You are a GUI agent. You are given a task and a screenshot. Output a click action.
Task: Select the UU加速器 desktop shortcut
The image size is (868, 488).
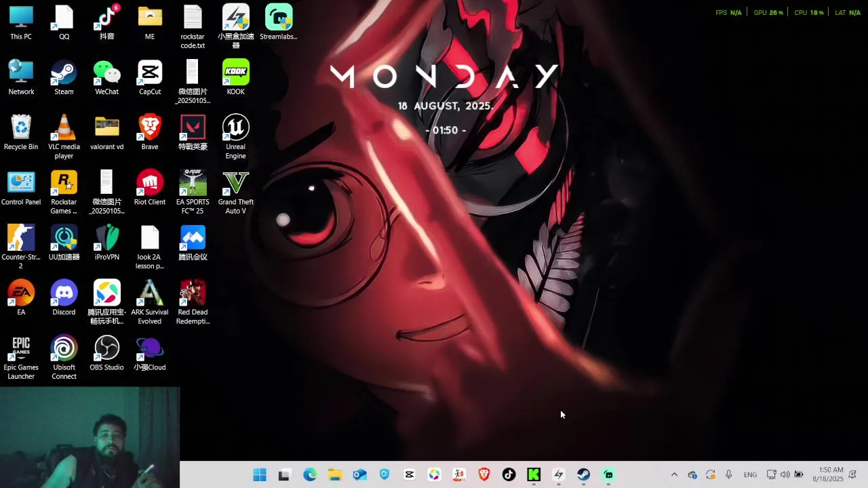[64, 243]
